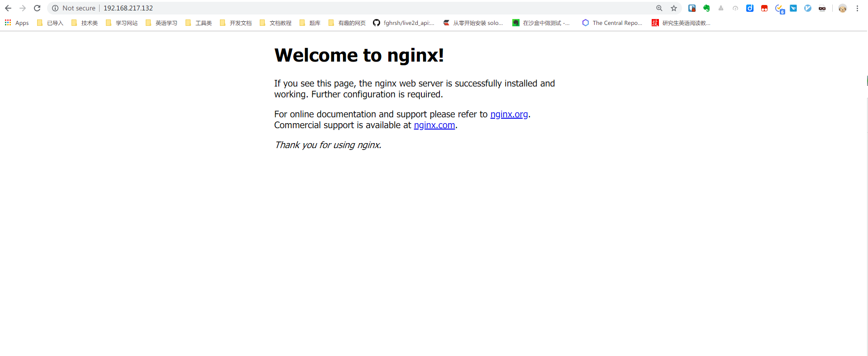Reload the current page
This screenshot has height=356, width=868.
coord(37,8)
